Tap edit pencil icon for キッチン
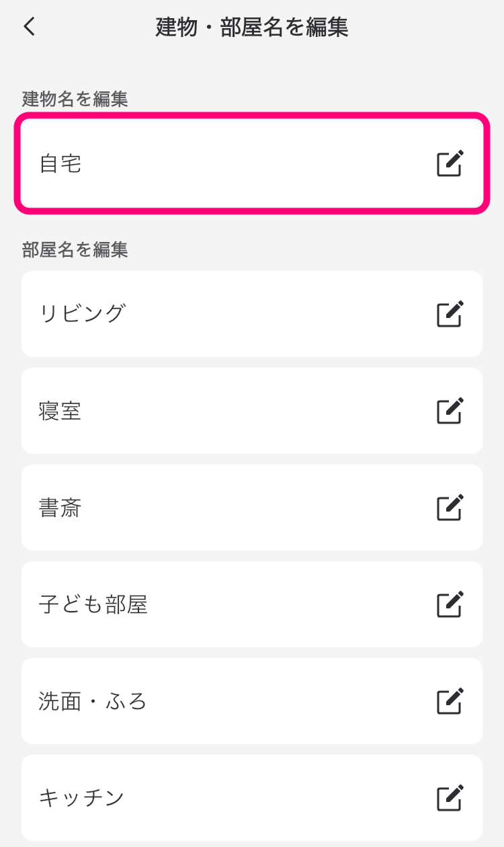The width and height of the screenshot is (504, 847). point(450,798)
